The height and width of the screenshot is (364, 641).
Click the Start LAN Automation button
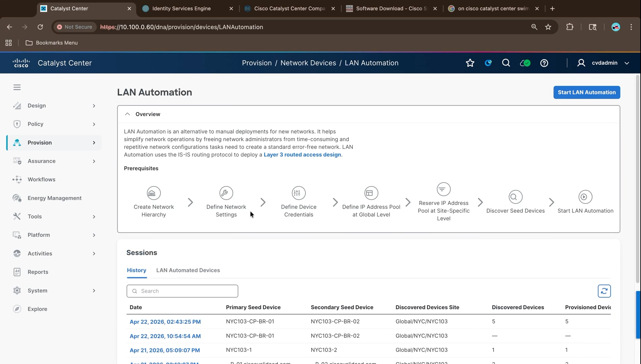pyautogui.click(x=586, y=92)
